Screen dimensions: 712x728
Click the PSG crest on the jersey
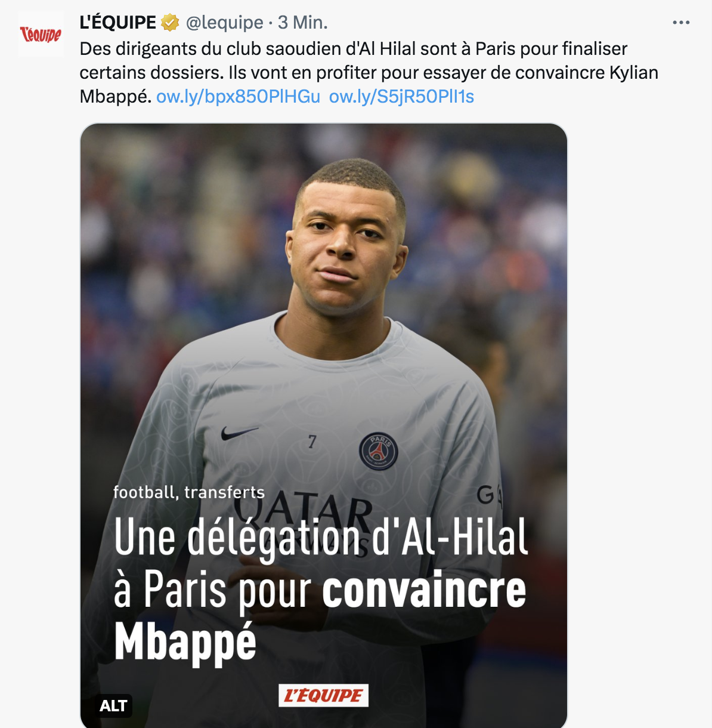(x=378, y=451)
